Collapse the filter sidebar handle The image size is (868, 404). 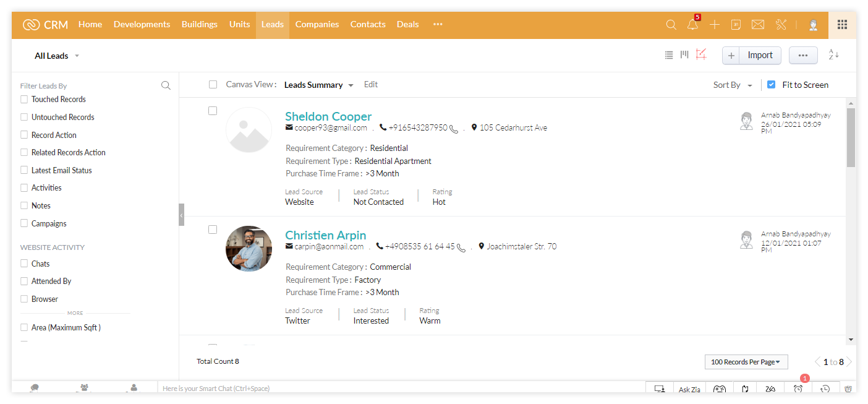pyautogui.click(x=181, y=215)
